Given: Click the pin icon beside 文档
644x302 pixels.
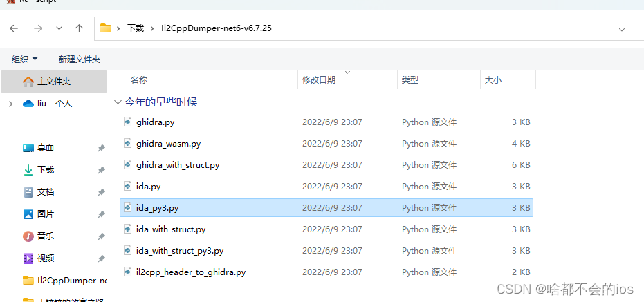Looking at the screenshot, I should [x=101, y=192].
